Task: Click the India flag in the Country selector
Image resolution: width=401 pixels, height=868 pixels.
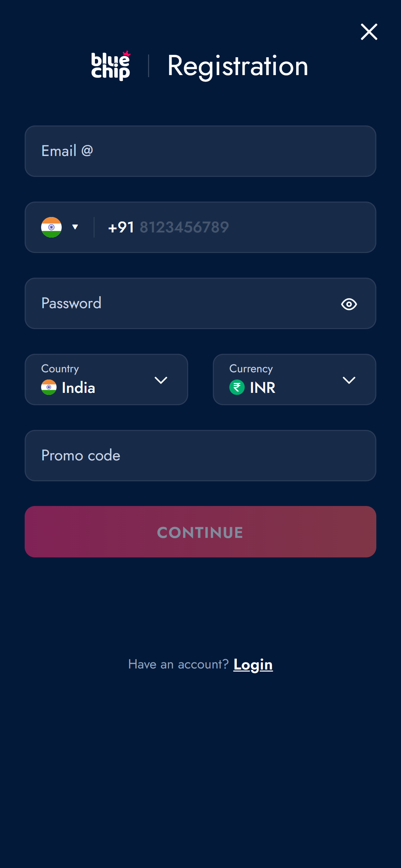Action: 49,387
